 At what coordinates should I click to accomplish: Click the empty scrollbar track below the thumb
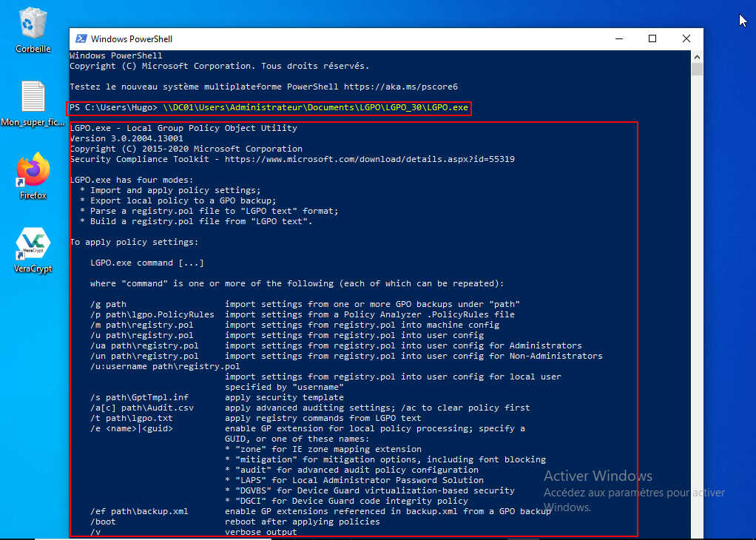click(697, 296)
